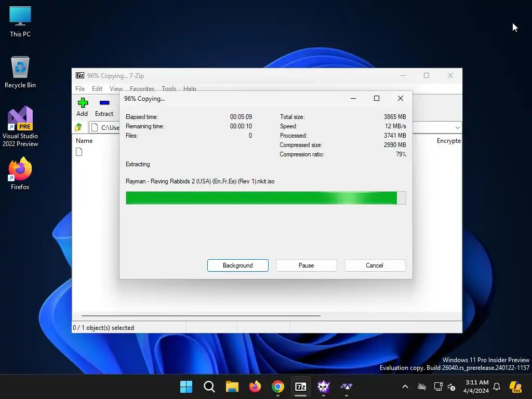Select Visual Studio 2022 Preview shortcut
532x399 pixels.
click(x=20, y=126)
